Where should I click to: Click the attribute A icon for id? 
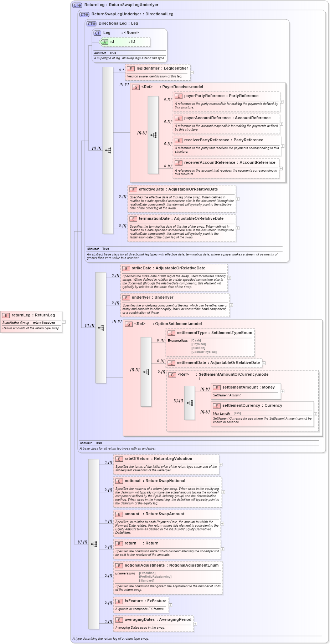point(104,42)
